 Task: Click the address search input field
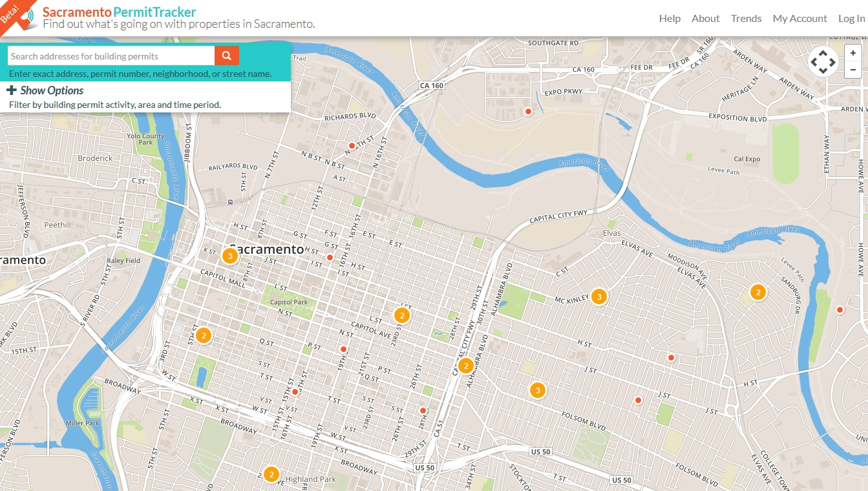[110, 56]
